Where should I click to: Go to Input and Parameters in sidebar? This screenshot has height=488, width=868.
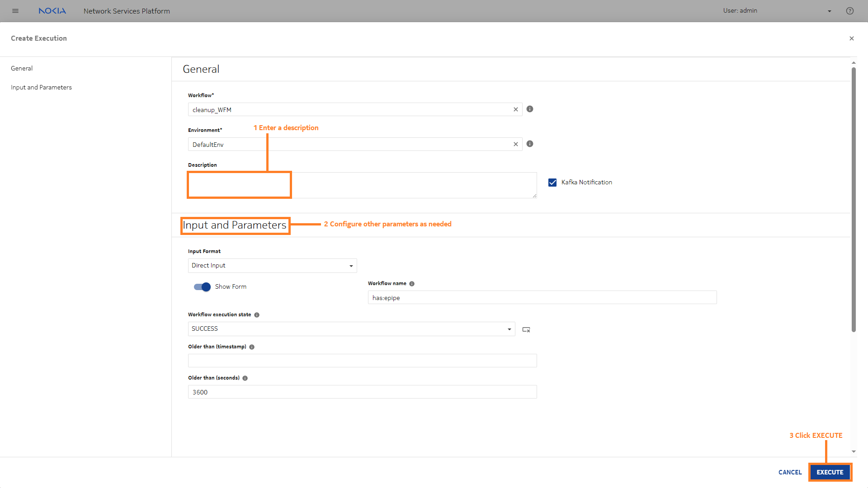[x=41, y=87]
